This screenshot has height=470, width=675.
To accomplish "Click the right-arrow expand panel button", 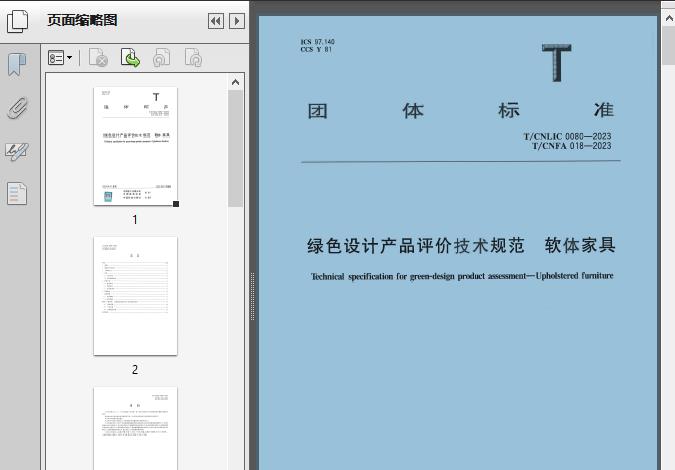I will point(237,21).
